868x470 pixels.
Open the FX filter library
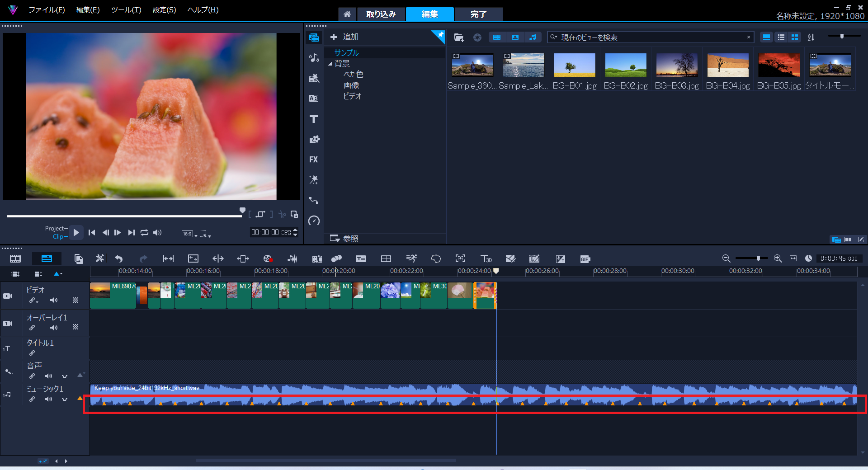click(313, 160)
